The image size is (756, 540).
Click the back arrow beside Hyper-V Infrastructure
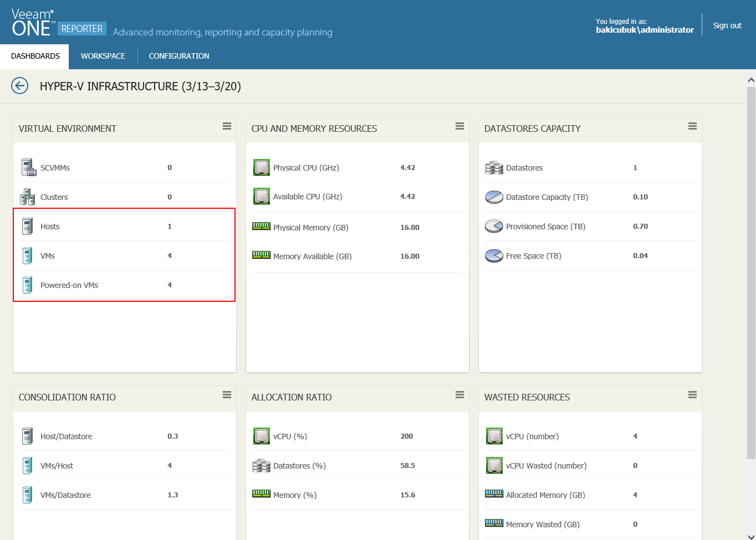(20, 86)
